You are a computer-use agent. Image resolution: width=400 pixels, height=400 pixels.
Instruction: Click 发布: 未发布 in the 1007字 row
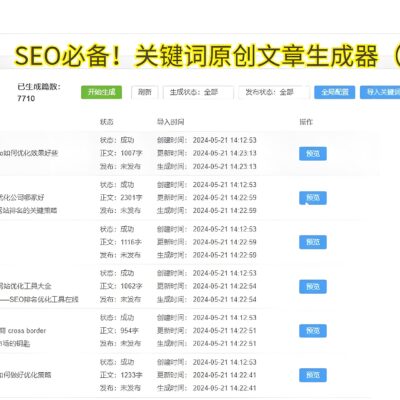(120, 166)
